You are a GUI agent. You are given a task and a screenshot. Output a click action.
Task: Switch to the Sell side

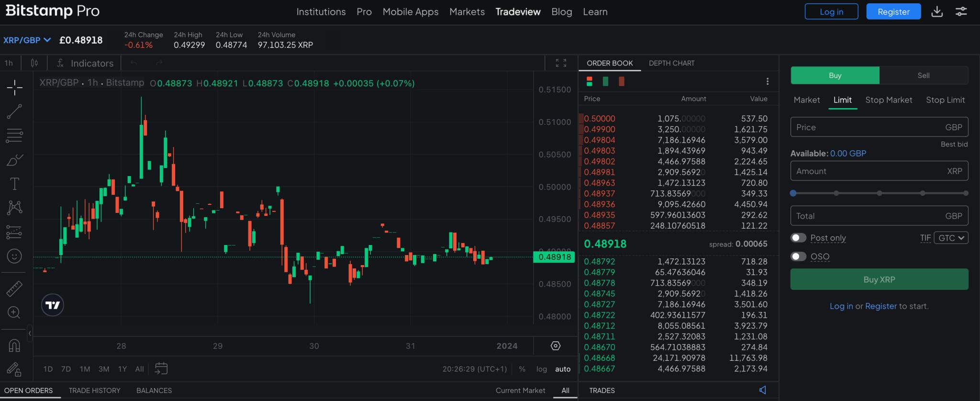[x=924, y=76]
